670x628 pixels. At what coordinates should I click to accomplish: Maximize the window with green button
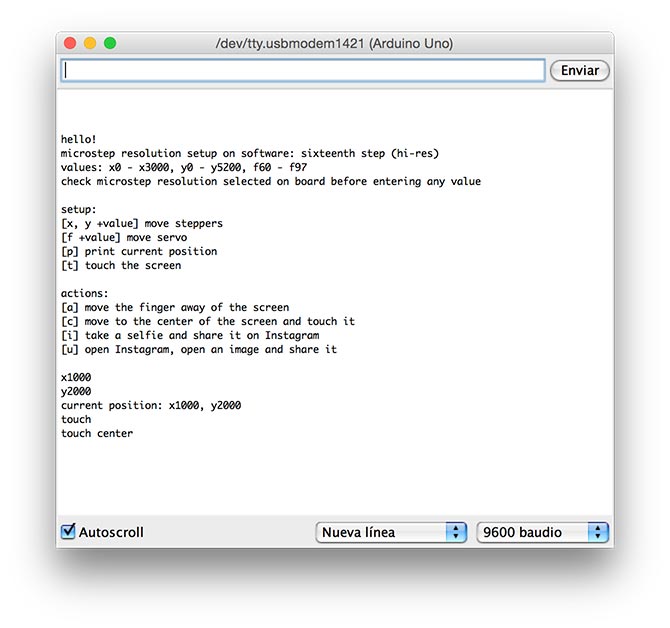click(110, 43)
